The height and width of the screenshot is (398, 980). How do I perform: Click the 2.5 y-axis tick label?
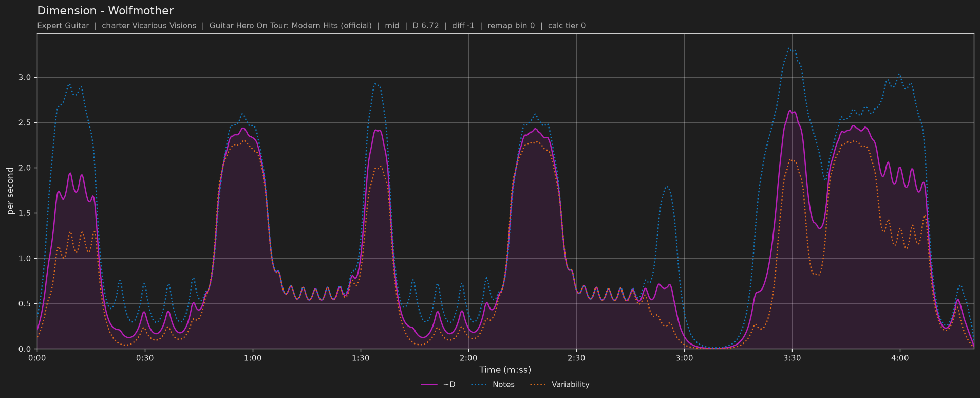tap(25, 123)
